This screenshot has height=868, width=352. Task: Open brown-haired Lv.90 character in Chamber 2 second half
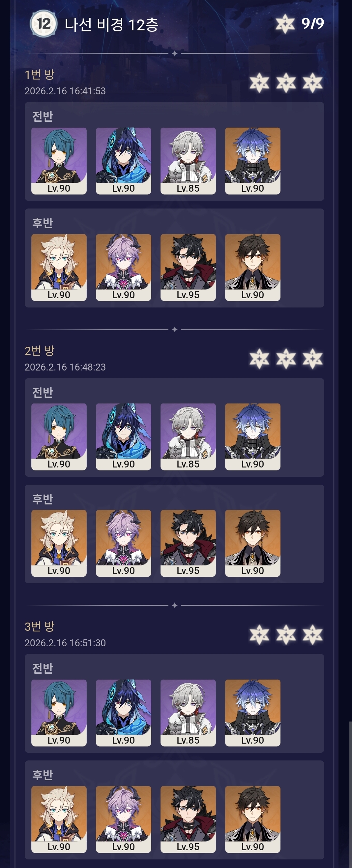(253, 543)
